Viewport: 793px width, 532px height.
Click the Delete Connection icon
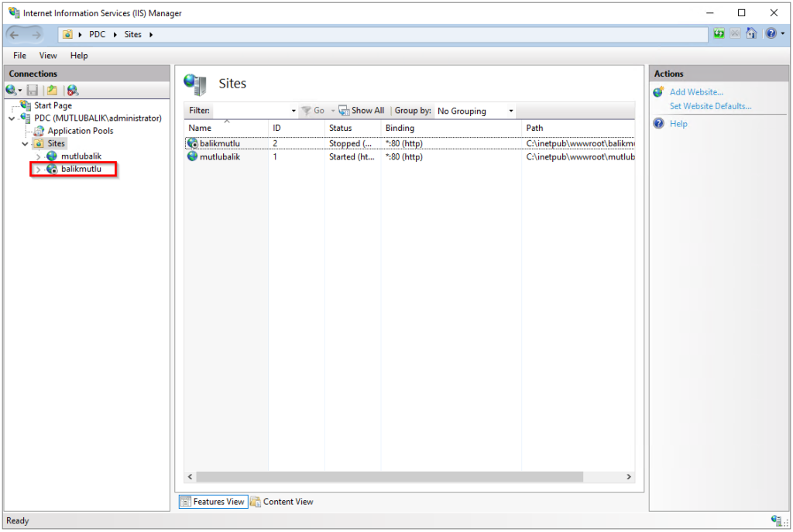click(73, 91)
